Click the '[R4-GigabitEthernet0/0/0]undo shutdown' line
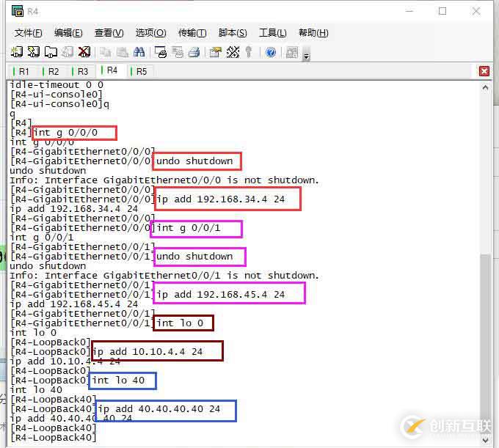The height and width of the screenshot is (448, 499). 121,161
